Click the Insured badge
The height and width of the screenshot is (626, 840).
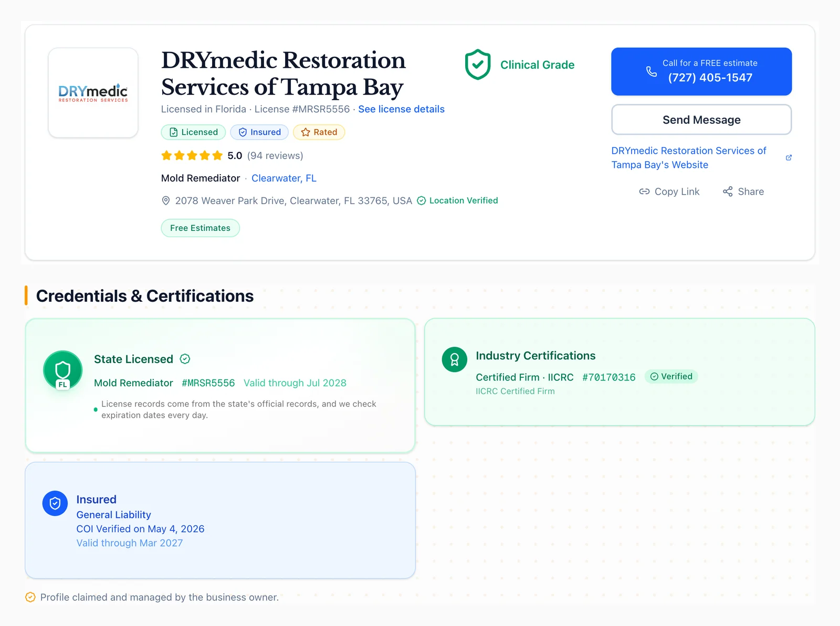(x=259, y=132)
